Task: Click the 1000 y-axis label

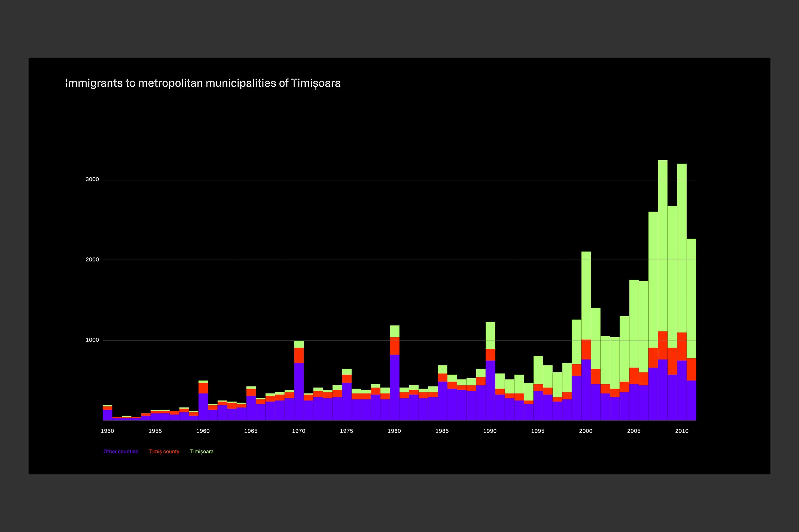Action: tap(92, 340)
